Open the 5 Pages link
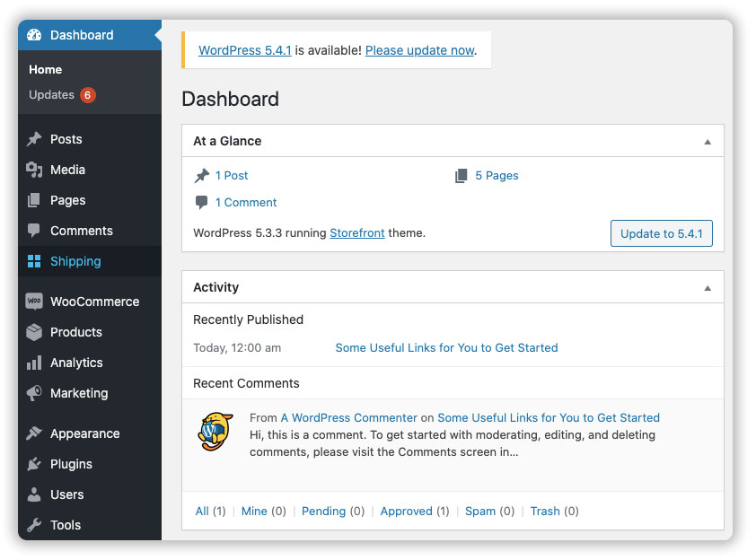This screenshot has width=756, height=560. [x=497, y=175]
